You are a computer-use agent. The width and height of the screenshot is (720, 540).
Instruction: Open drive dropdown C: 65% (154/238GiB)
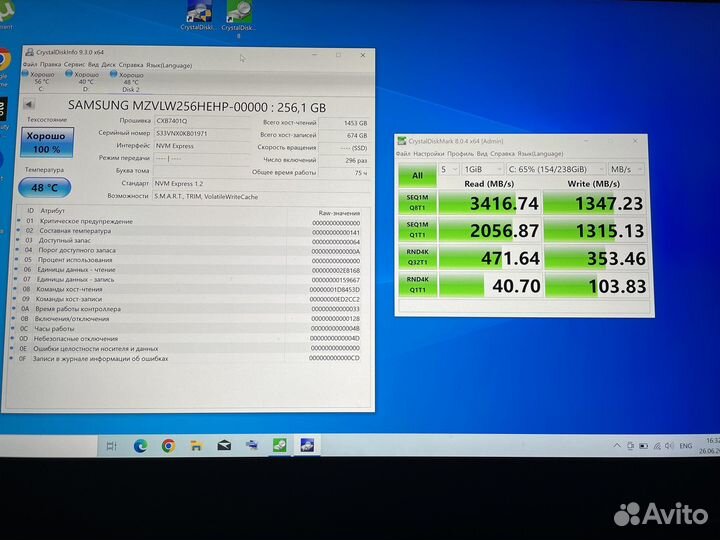(x=556, y=169)
